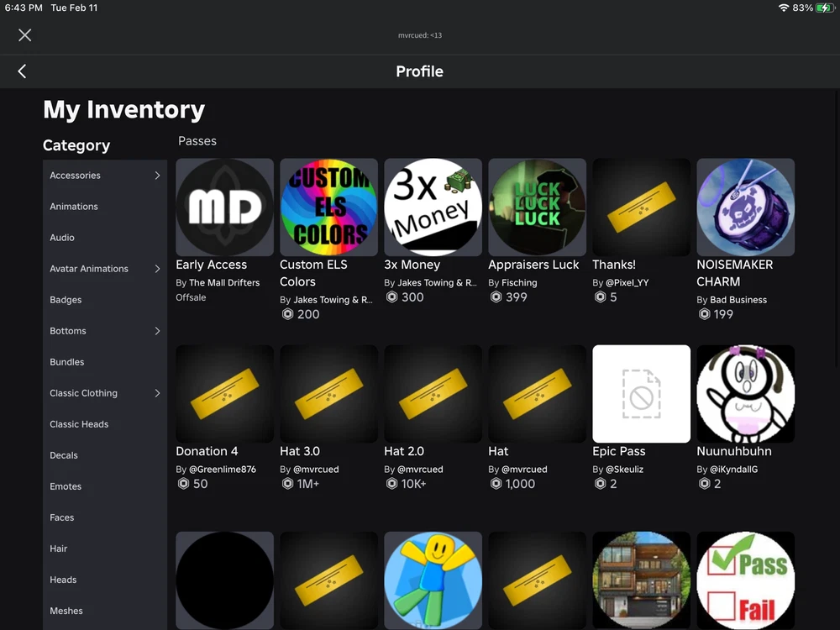840x630 pixels.
Task: Open The Mall Drifters creator link
Action: click(x=224, y=283)
